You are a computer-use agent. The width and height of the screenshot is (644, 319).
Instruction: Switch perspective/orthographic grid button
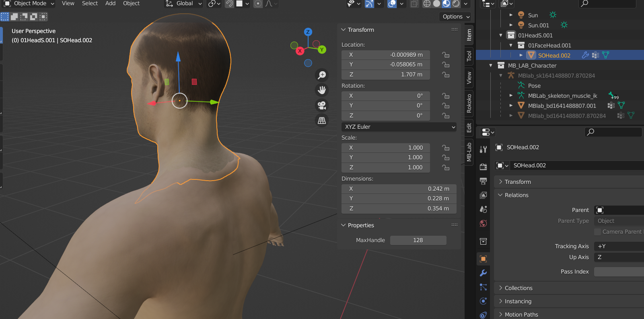(x=322, y=120)
